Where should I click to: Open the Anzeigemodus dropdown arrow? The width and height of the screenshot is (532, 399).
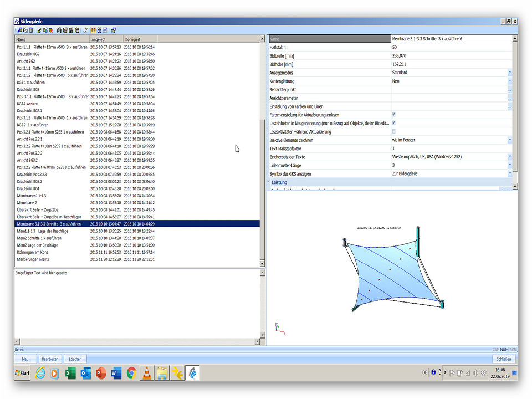tap(509, 73)
